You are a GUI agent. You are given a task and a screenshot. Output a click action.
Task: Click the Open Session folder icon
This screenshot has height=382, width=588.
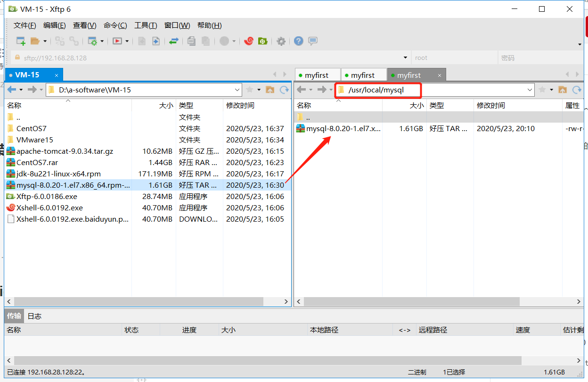35,41
